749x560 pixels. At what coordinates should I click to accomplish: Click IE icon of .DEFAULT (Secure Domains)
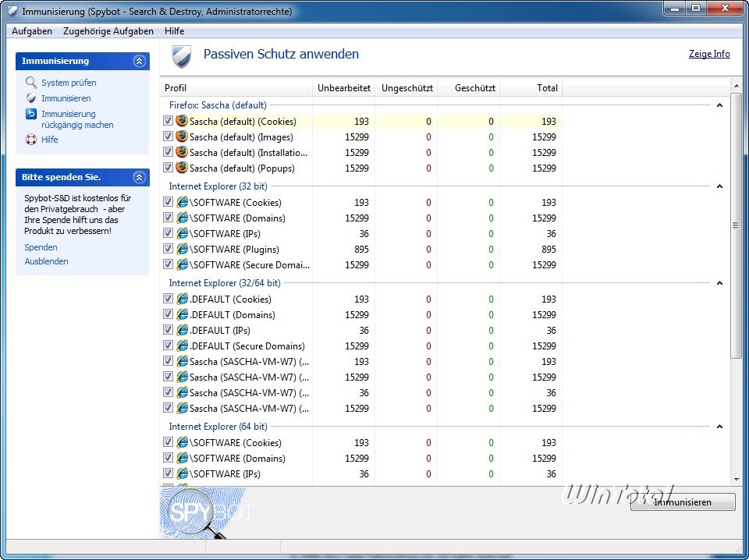click(x=182, y=346)
